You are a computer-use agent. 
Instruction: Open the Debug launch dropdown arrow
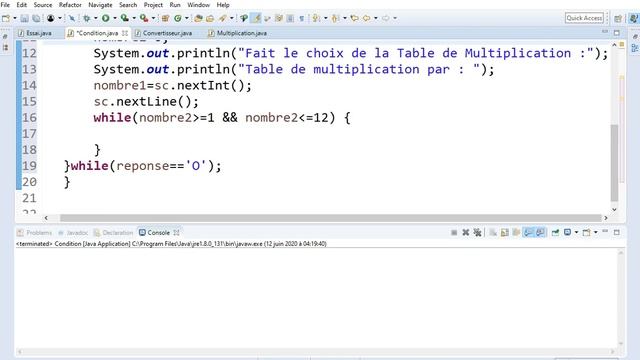pos(96,18)
